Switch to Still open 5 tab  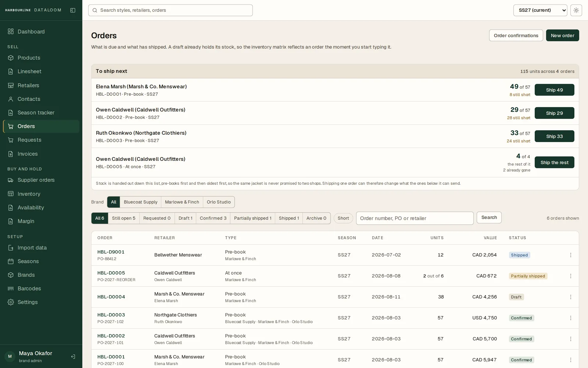(x=123, y=218)
